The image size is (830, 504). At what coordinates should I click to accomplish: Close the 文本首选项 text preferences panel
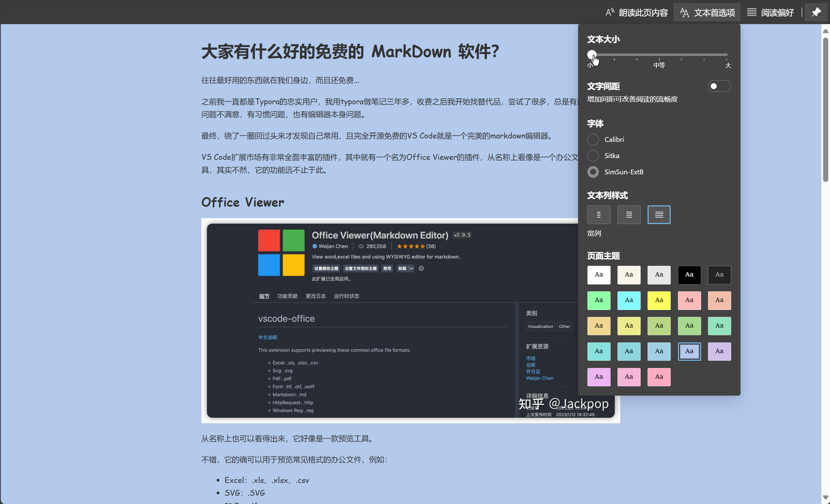tap(707, 13)
